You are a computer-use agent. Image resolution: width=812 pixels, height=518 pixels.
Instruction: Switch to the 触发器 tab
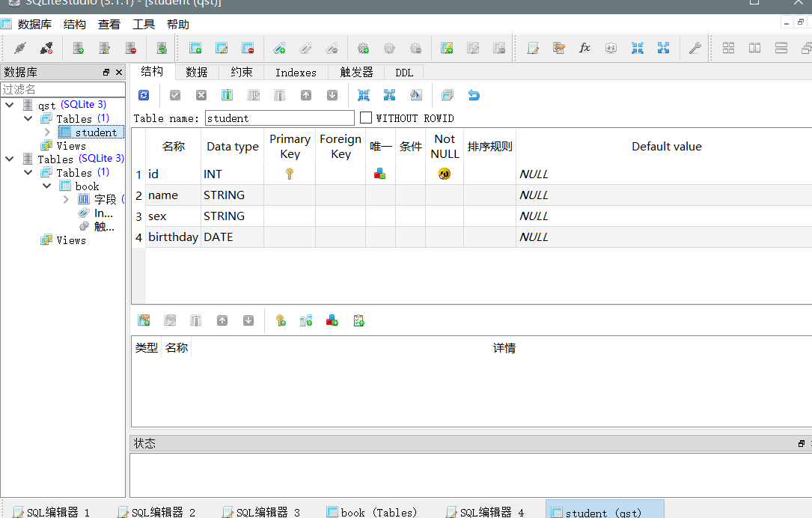point(356,73)
